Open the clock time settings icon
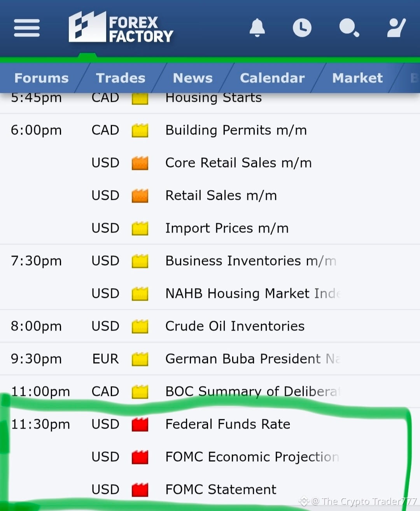Screen dimensions: 420x511 pyautogui.click(x=302, y=28)
